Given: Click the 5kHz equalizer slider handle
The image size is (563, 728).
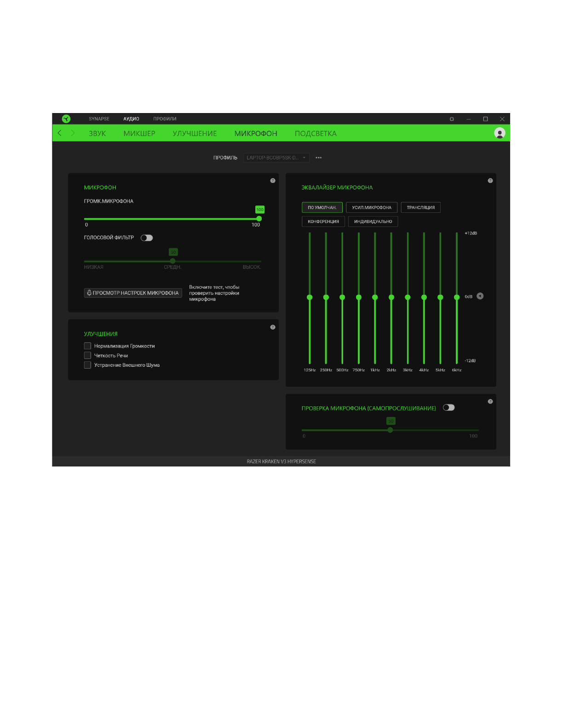Looking at the screenshot, I should (440, 297).
